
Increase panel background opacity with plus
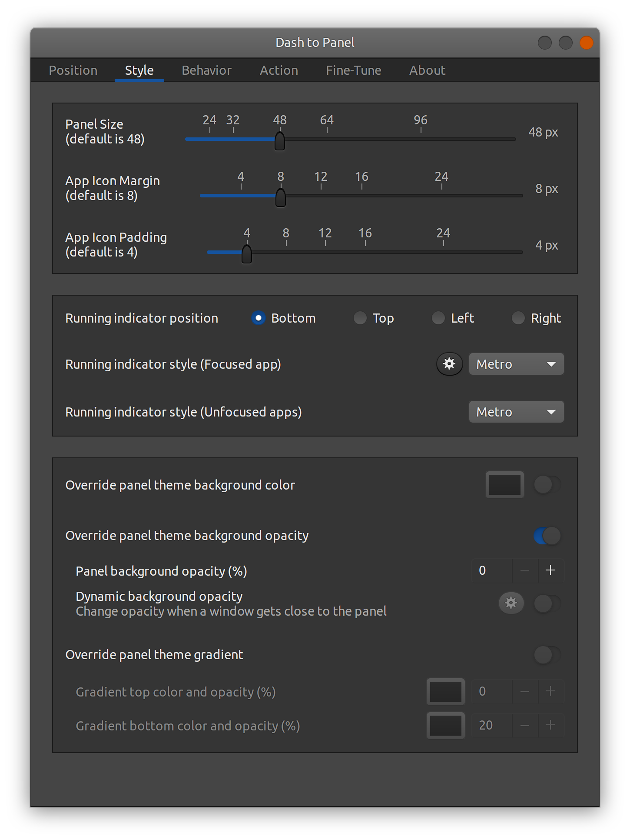coord(550,570)
